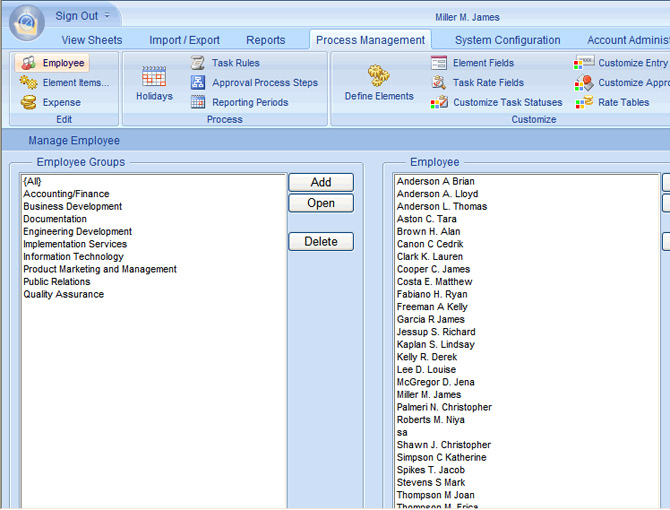The image size is (670, 510).
Task: Open Approval Process Steps
Action: coord(198,83)
